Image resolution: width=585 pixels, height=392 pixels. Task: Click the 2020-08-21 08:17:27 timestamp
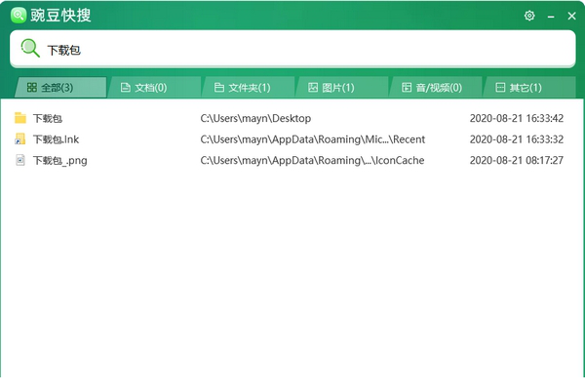(x=516, y=160)
